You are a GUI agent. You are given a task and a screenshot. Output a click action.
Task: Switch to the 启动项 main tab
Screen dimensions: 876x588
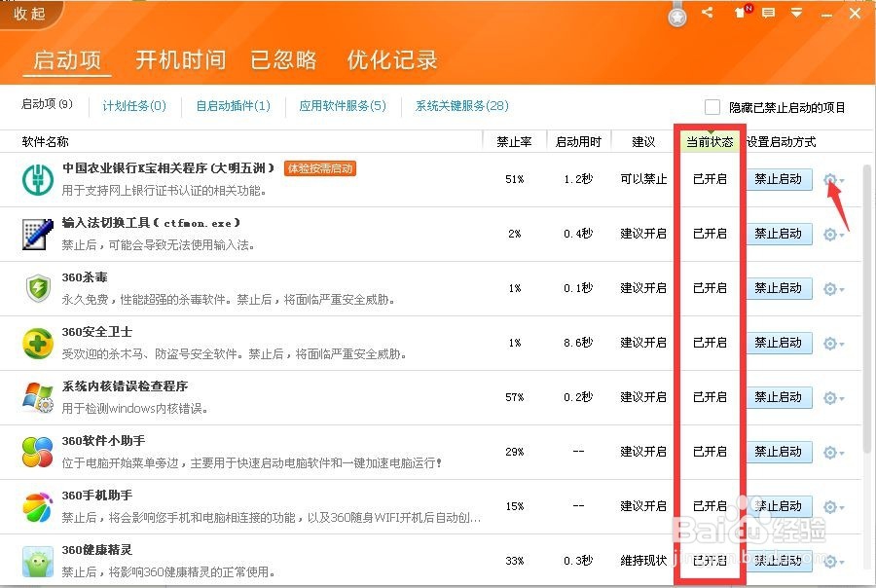[x=67, y=59]
